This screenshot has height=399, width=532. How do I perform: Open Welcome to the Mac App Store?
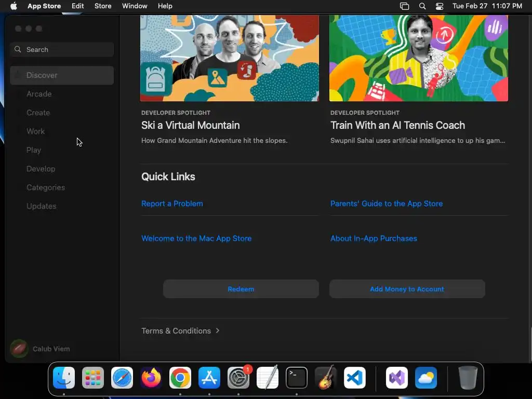click(196, 238)
